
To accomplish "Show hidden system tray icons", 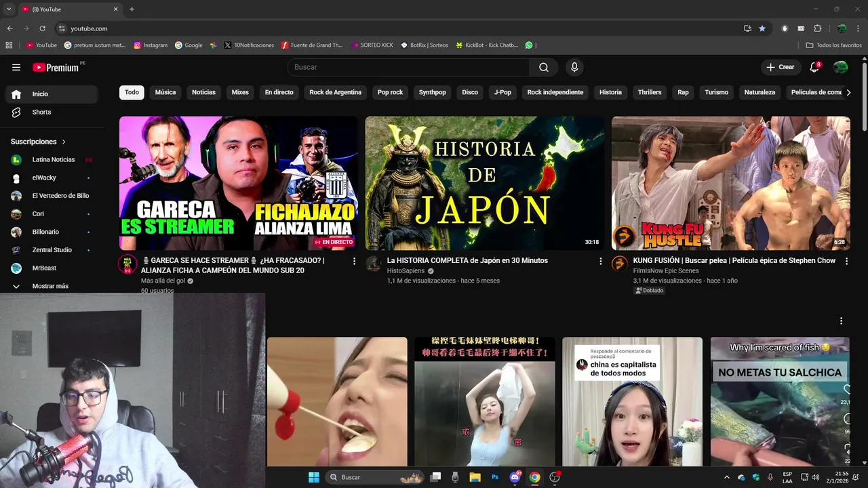I will [727, 477].
